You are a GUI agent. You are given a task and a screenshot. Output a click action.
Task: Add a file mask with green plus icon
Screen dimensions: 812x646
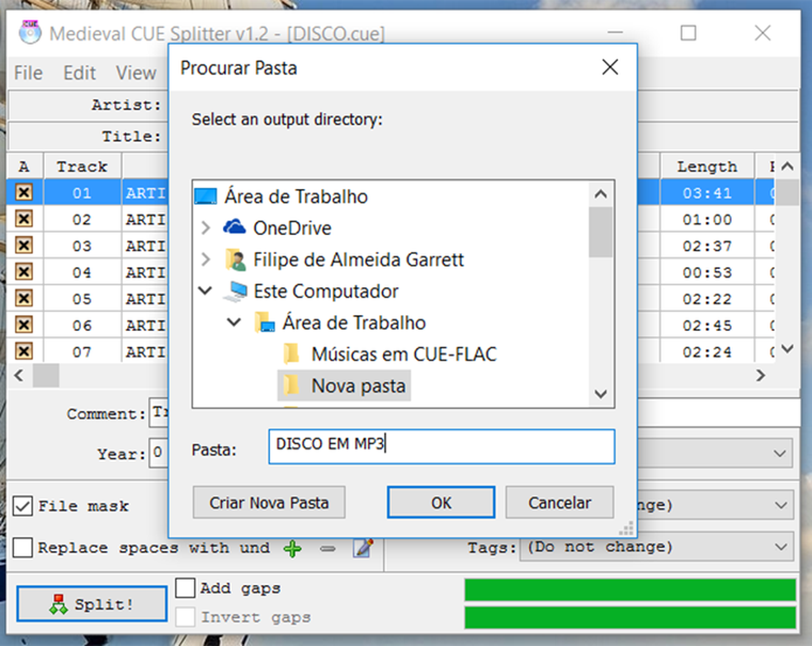pos(293,548)
